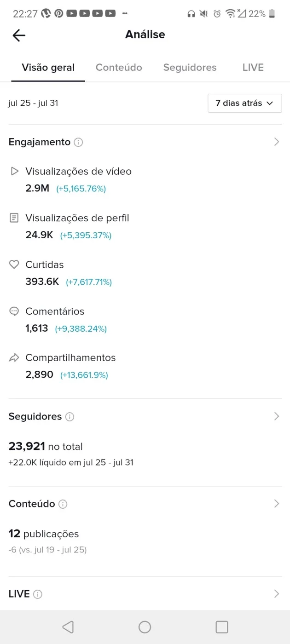This screenshot has height=644, width=290.
Task: Tap the LIVE section info icon
Action: click(38, 594)
